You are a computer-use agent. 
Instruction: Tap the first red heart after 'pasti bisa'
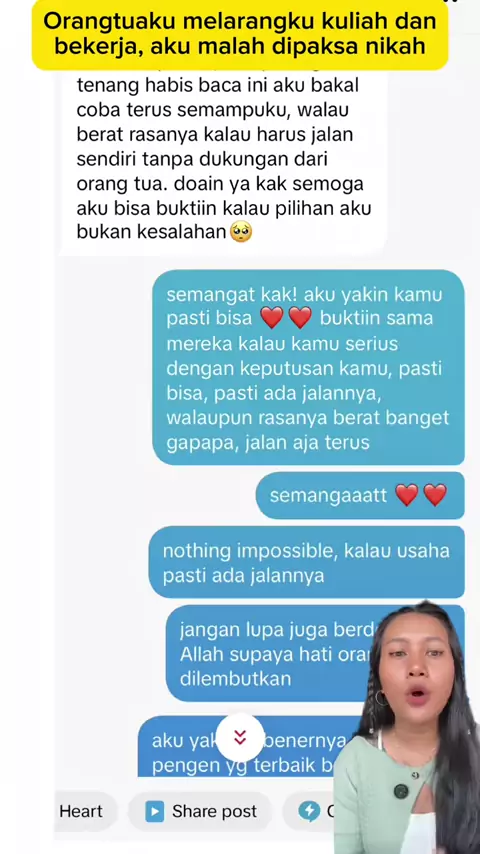tap(272, 318)
